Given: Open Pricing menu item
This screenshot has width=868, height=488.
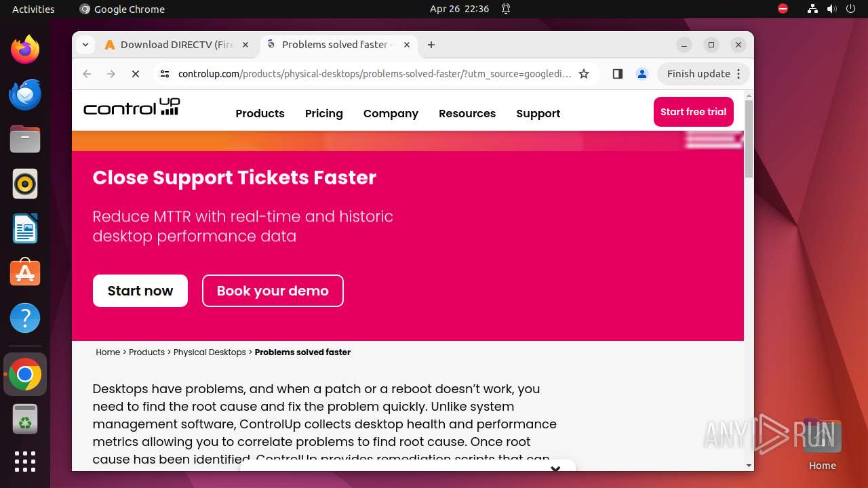Looking at the screenshot, I should tap(324, 113).
